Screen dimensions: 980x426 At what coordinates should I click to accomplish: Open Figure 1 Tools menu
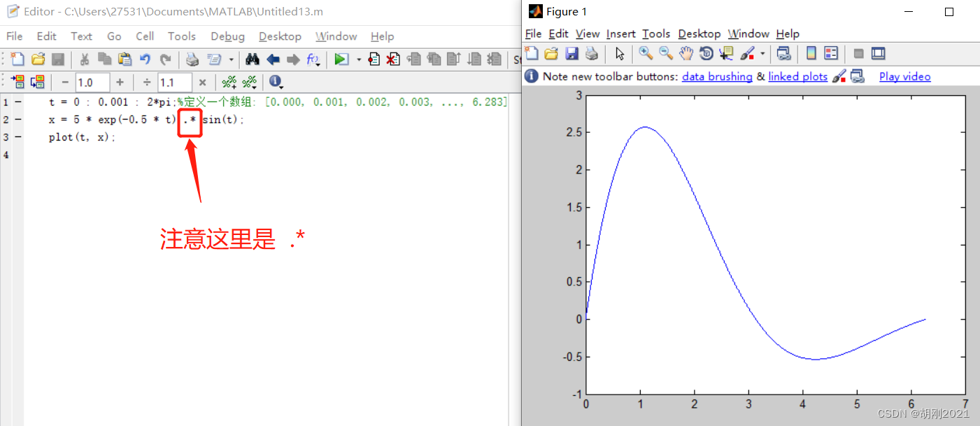(x=656, y=34)
